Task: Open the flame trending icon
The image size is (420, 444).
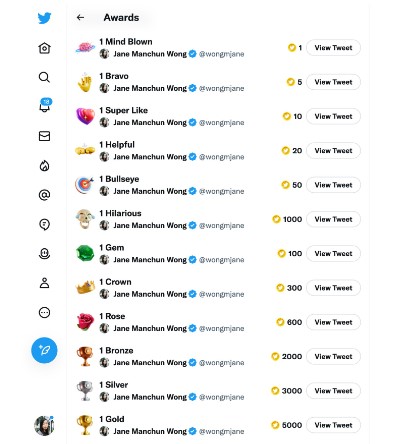Action: (x=44, y=165)
